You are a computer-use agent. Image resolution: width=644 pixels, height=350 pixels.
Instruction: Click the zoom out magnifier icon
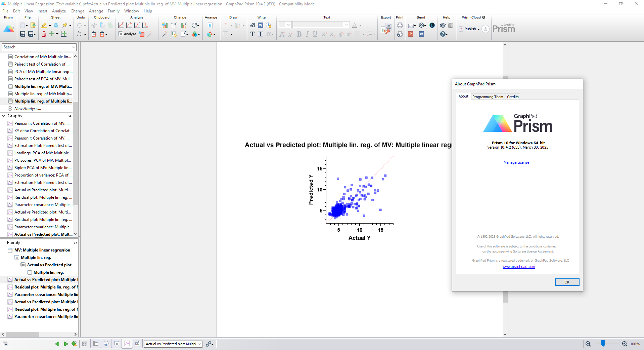(588, 344)
